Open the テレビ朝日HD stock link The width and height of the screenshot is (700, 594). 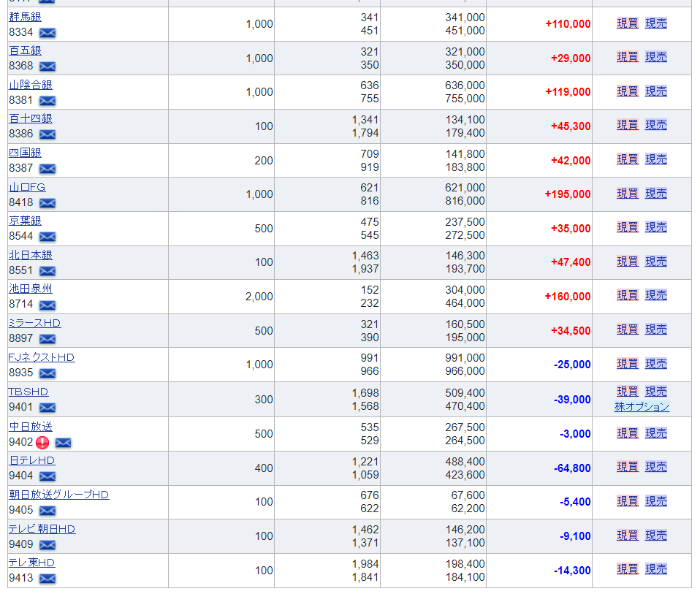[x=42, y=529]
